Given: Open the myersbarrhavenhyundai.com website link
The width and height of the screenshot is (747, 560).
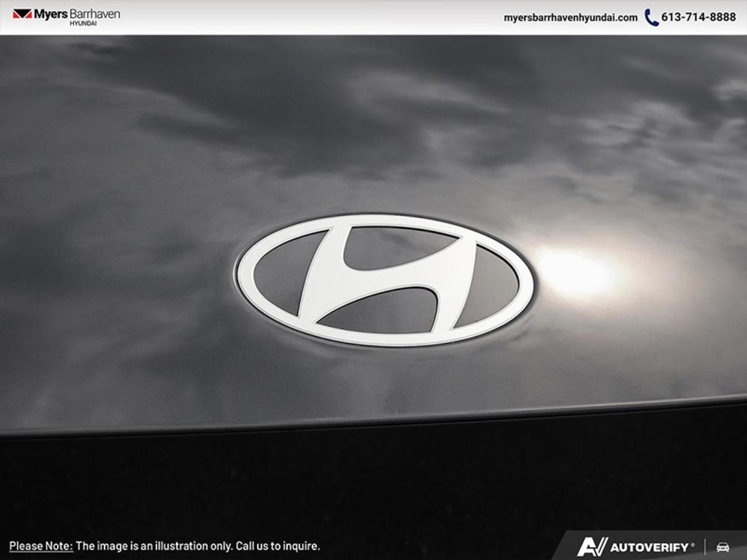Looking at the screenshot, I should click(x=570, y=17).
